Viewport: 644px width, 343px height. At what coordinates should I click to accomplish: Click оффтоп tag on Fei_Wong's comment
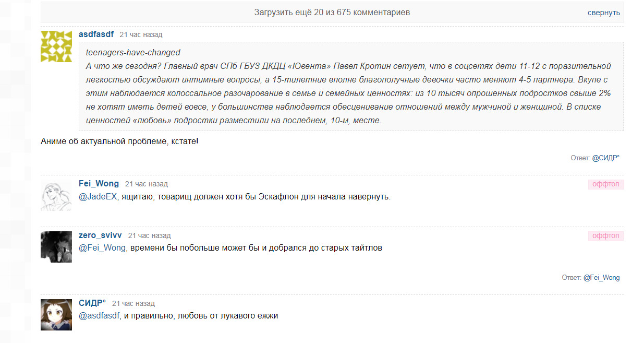click(605, 184)
